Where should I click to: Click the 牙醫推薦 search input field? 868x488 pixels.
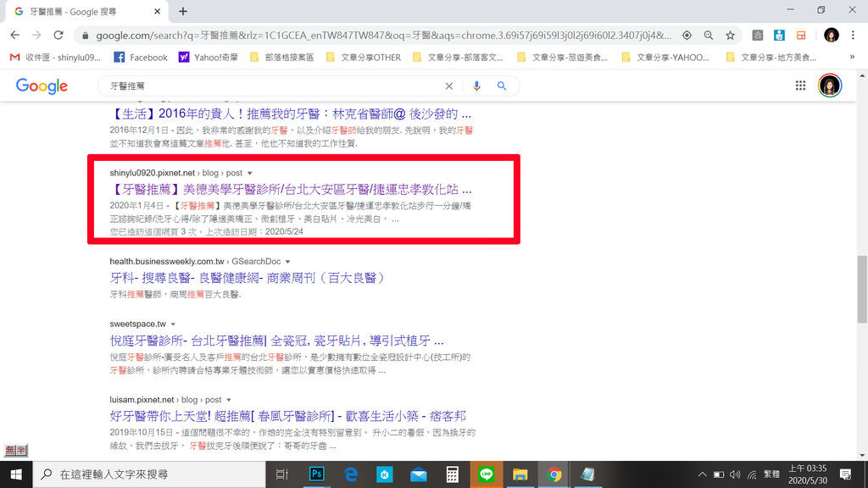[274, 86]
